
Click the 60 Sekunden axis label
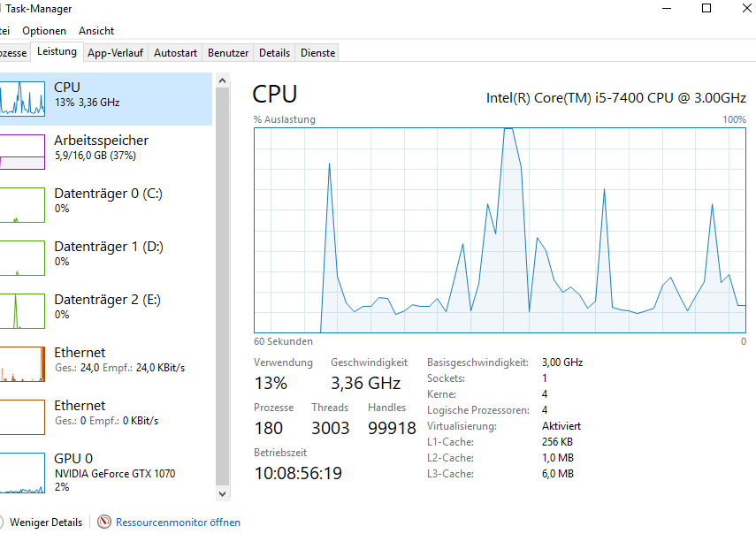[284, 341]
